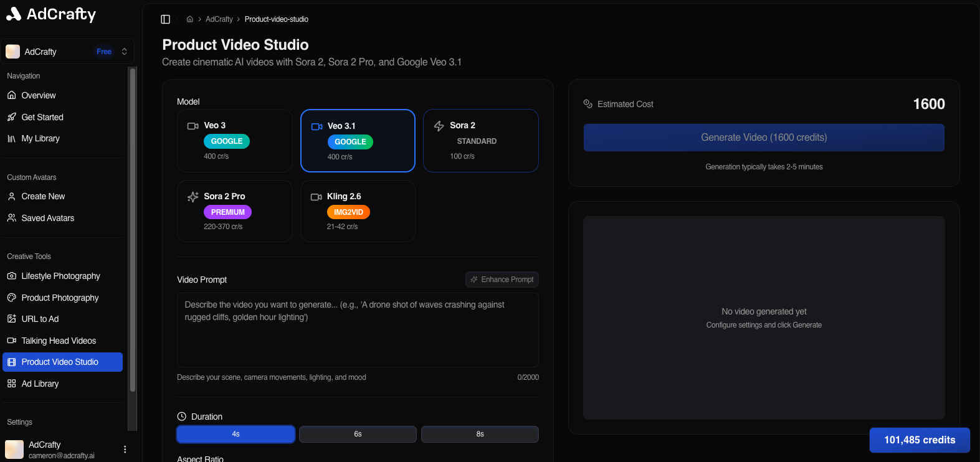Viewport: 980px width, 462px height.
Task: Open Ad Library
Action: click(62, 384)
